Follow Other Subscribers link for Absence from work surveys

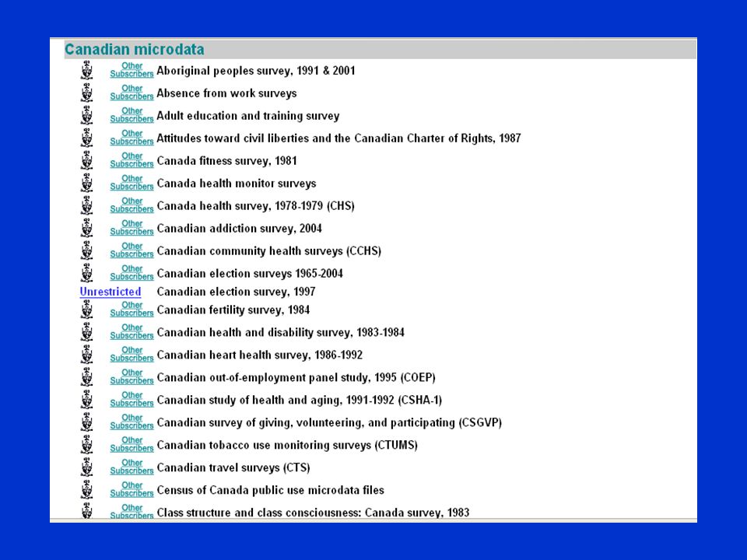(x=132, y=92)
